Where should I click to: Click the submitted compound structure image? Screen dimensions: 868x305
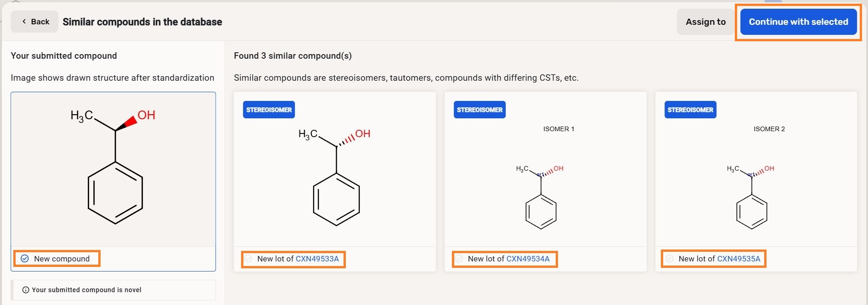113,167
